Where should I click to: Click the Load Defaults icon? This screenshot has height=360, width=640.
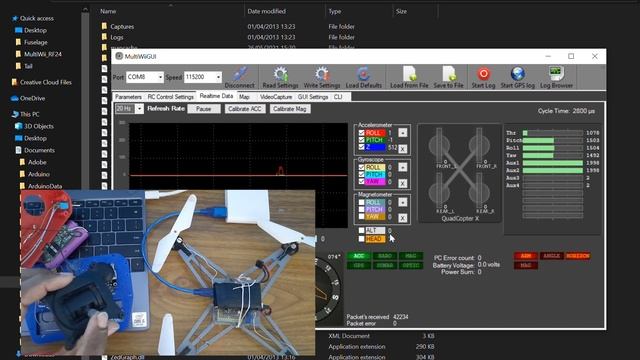coord(364,78)
